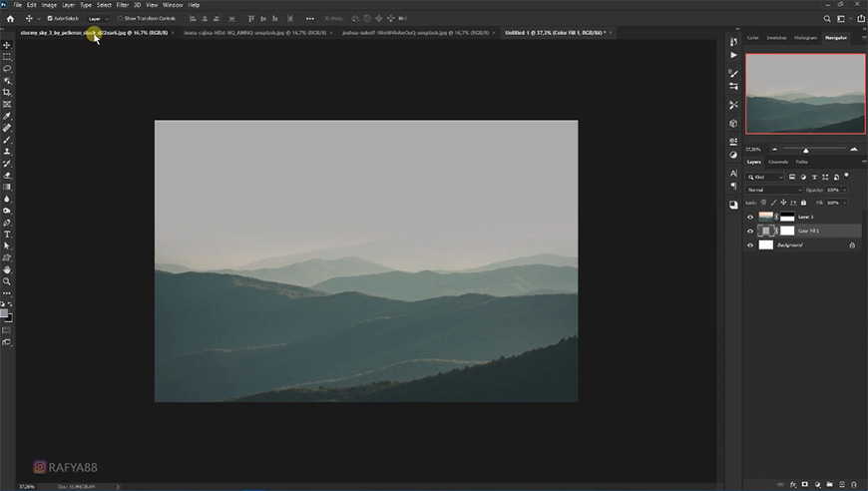
Task: Click the Delete layer trash icon
Action: point(854,484)
